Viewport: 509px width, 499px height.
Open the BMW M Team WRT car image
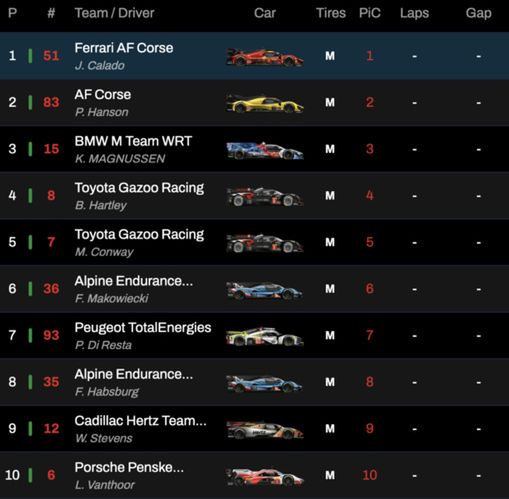coord(265,151)
